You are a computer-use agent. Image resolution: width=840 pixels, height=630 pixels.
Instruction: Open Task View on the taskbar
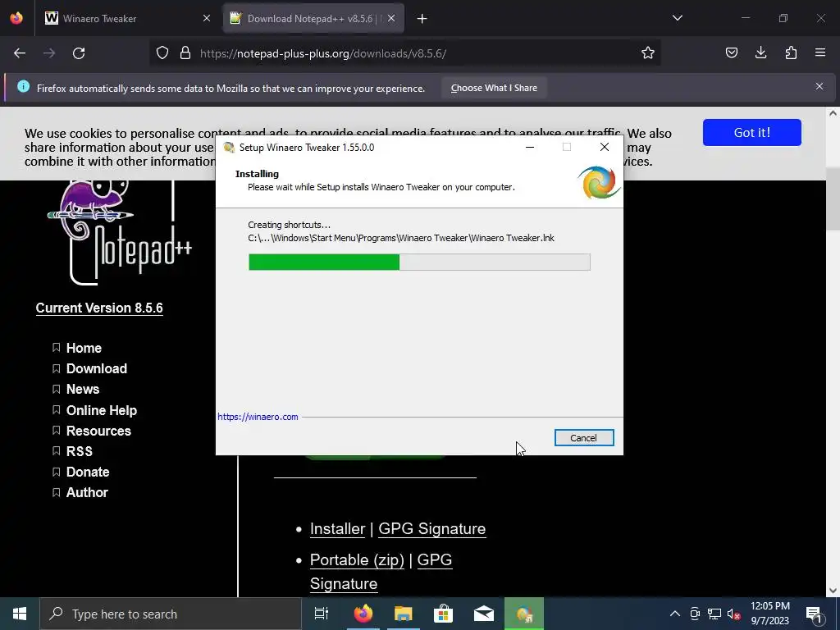click(x=321, y=614)
